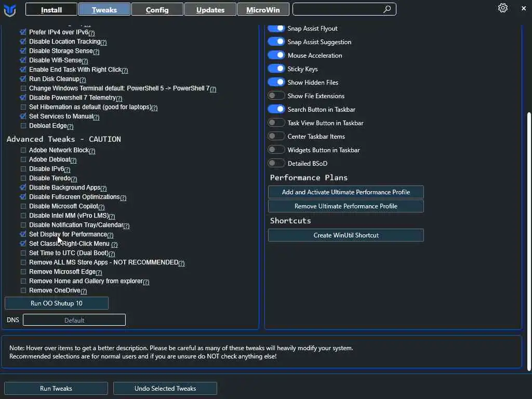Enable Show File Extensions toggle
The width and height of the screenshot is (532, 399).
276,96
